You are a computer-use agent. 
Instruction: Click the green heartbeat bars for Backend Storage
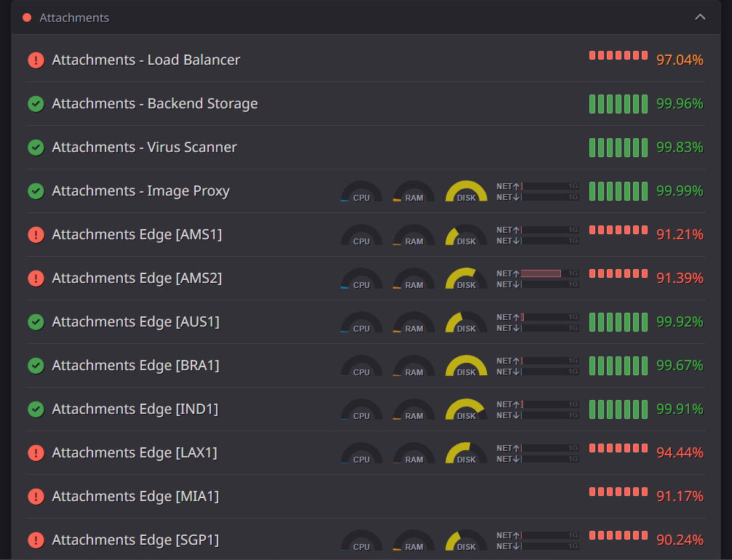pos(618,104)
